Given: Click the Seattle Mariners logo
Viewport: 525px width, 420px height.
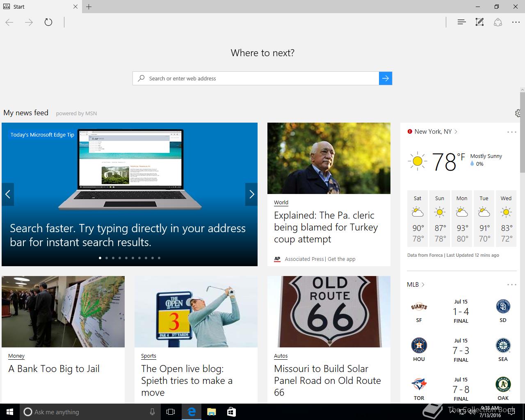Looking at the screenshot, I should pos(503,346).
